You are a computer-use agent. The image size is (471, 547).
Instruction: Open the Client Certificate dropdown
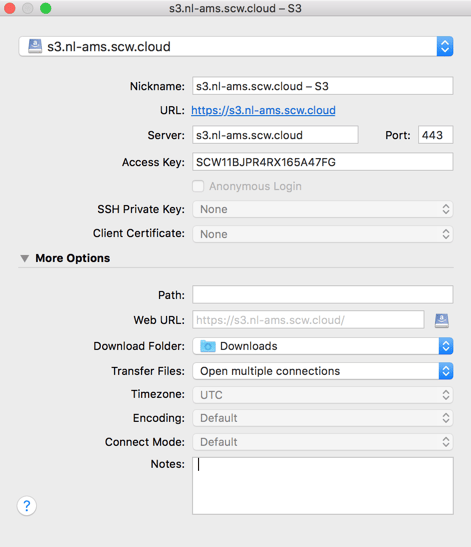323,234
